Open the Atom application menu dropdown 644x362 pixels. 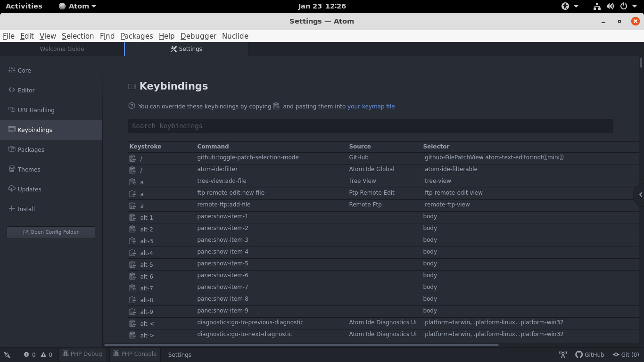pos(77,6)
